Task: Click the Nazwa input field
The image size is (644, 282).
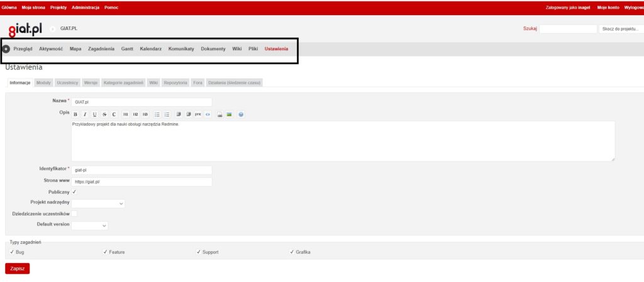Action: point(142,102)
